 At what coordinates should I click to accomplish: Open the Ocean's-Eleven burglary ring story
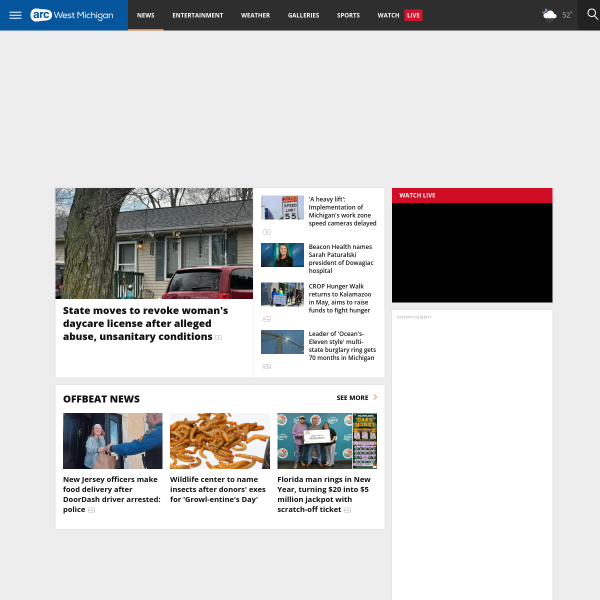point(342,346)
